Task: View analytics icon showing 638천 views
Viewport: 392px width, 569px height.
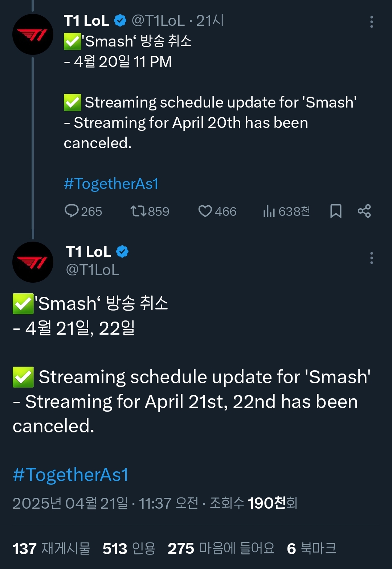Action: point(269,211)
